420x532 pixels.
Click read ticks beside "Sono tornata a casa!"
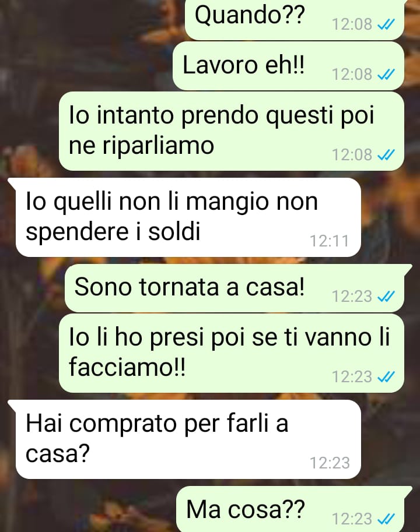pyautogui.click(x=386, y=297)
